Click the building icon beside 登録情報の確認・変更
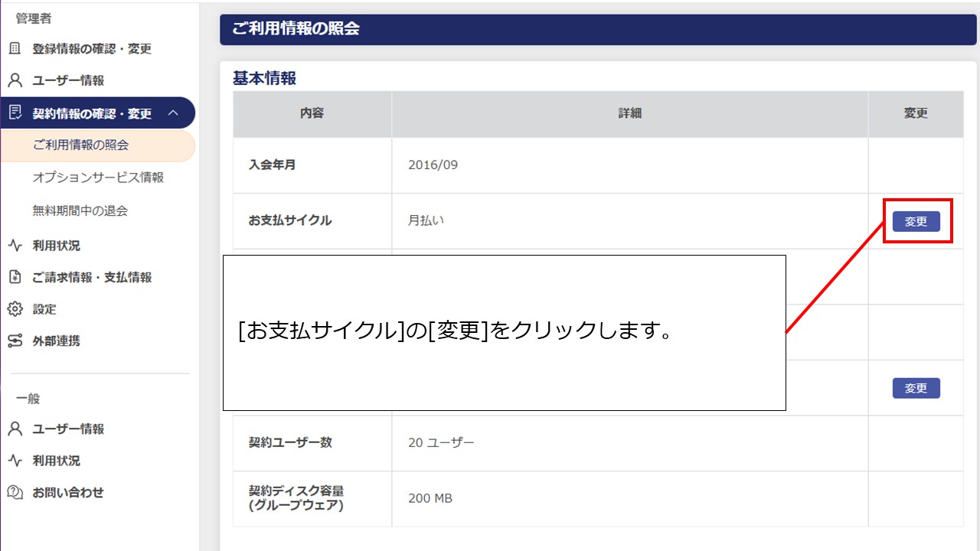This screenshot has width=980, height=551. (x=15, y=49)
